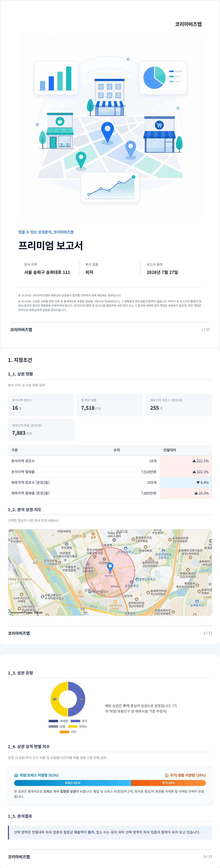Click the 서울교통공사 수서차량사업소 marker
Viewport: 220px width, 868px height.
42,596
